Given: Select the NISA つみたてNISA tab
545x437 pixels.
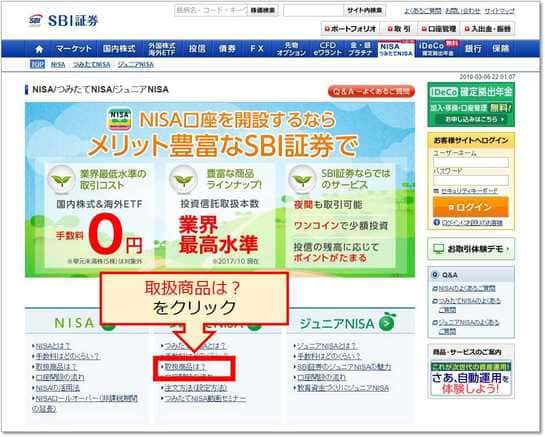Looking at the screenshot, I should [x=396, y=49].
